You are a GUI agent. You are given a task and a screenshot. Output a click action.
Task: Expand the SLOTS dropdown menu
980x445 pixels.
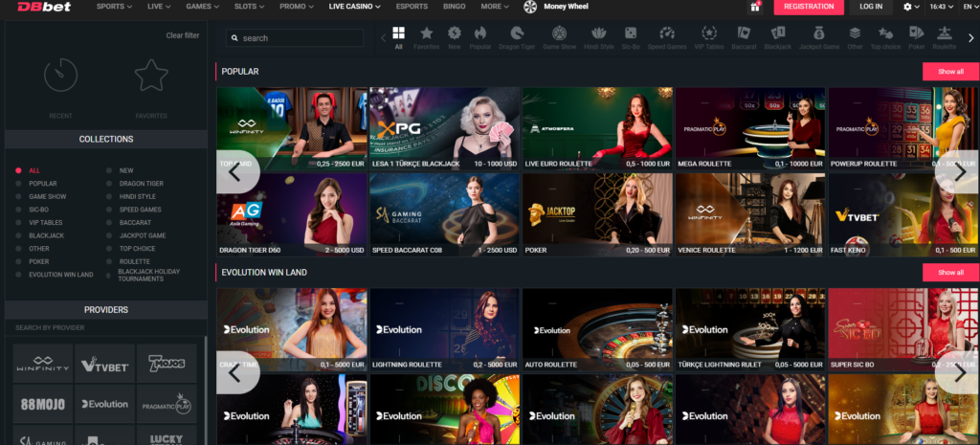coord(250,7)
